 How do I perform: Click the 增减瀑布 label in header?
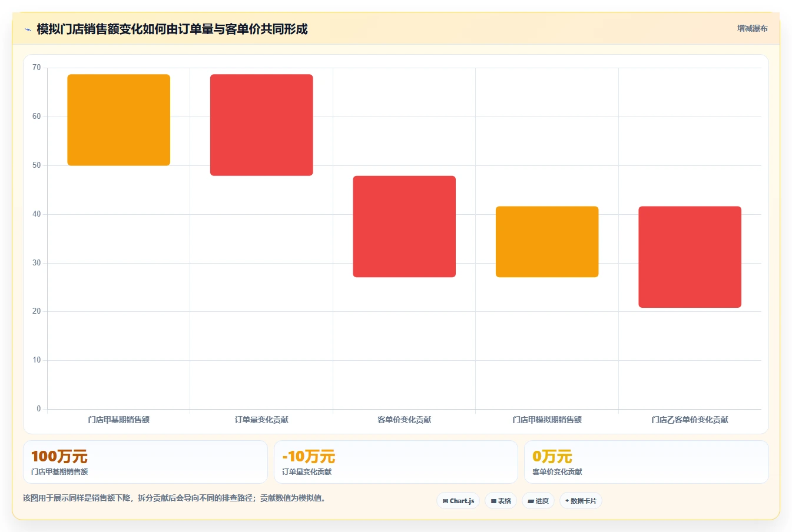pyautogui.click(x=752, y=28)
